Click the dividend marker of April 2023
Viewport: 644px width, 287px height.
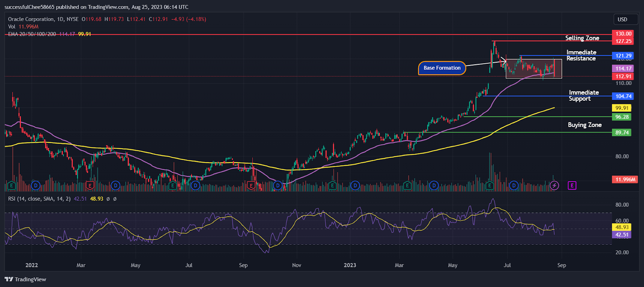tap(433, 185)
